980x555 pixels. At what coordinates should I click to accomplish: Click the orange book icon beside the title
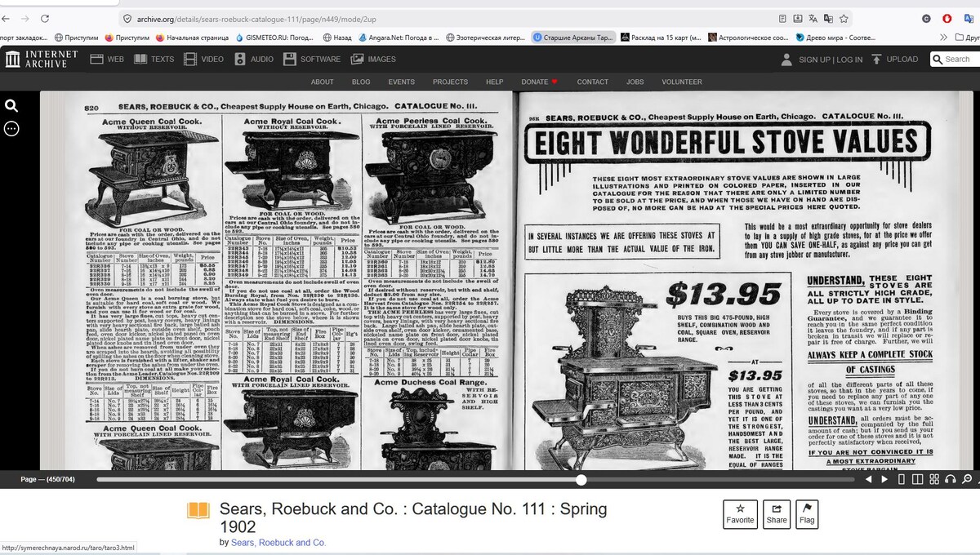tap(198, 511)
